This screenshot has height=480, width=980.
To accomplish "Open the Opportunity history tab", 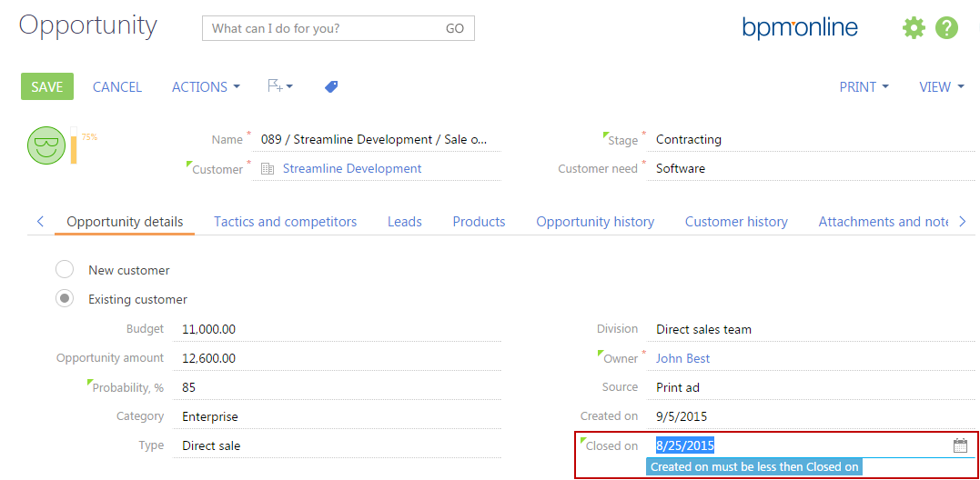I will point(594,222).
